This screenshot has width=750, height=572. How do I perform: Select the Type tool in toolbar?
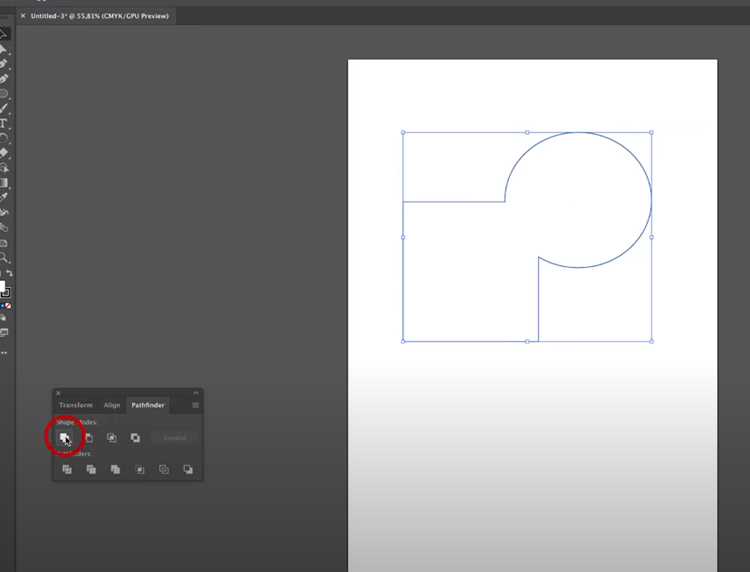coord(3,123)
